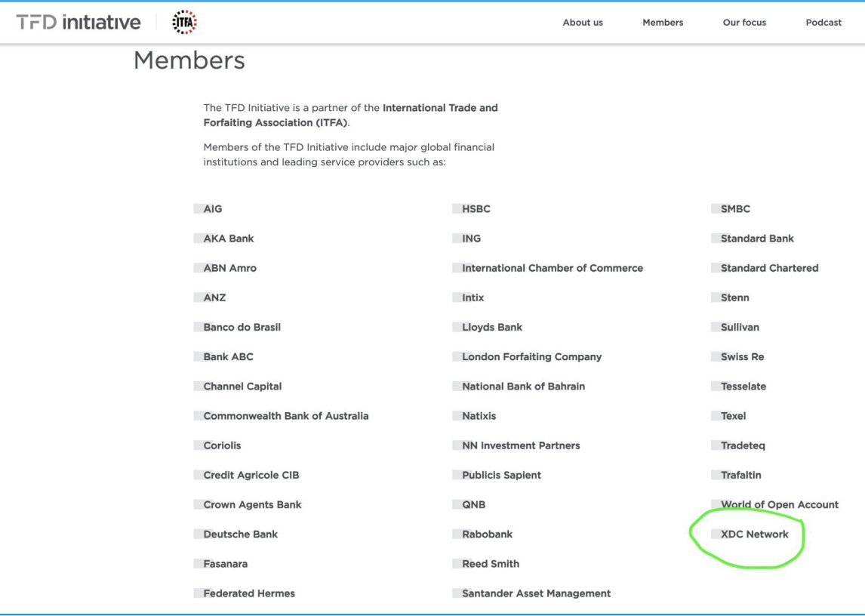Click Rabobank member name

point(487,534)
